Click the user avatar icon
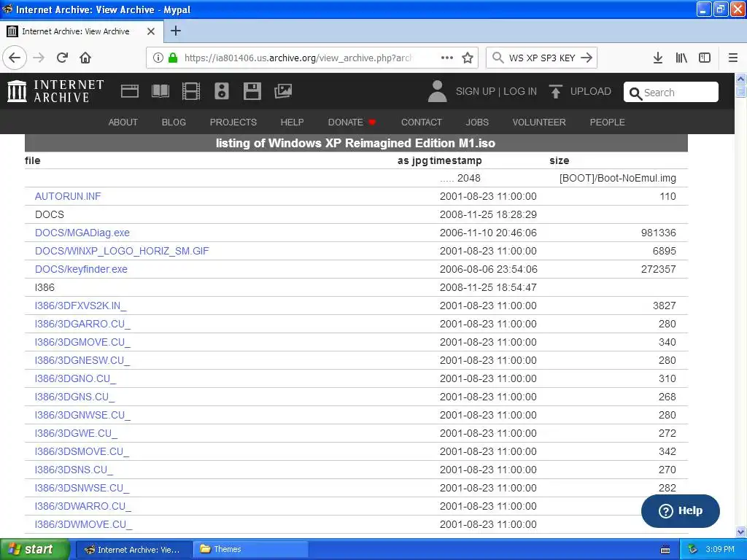 438,91
